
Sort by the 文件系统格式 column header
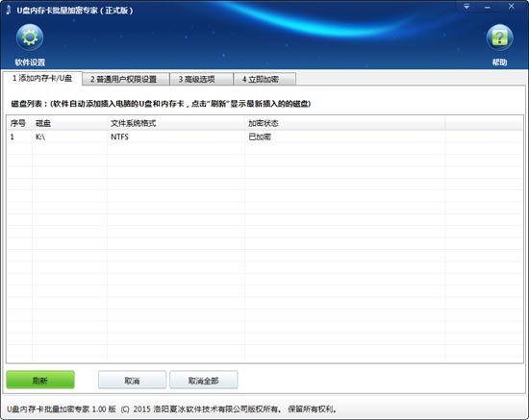(x=176, y=123)
